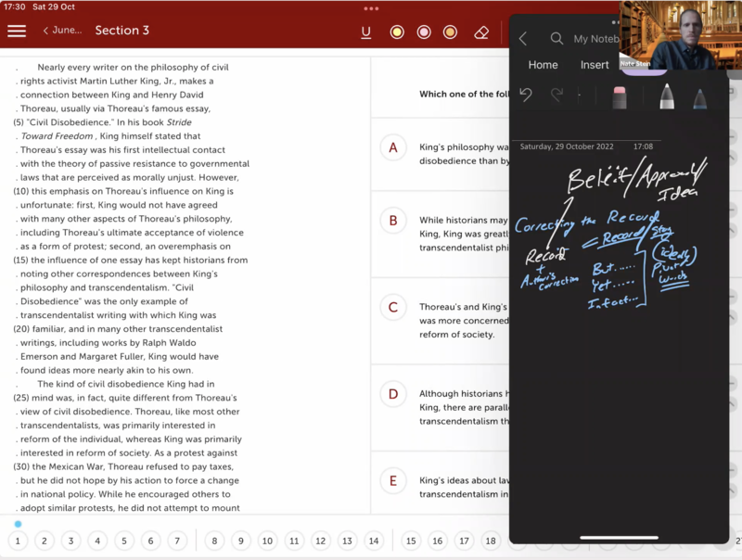742x560 pixels.
Task: Choose the white pen drawing tool
Action: pyautogui.click(x=666, y=96)
